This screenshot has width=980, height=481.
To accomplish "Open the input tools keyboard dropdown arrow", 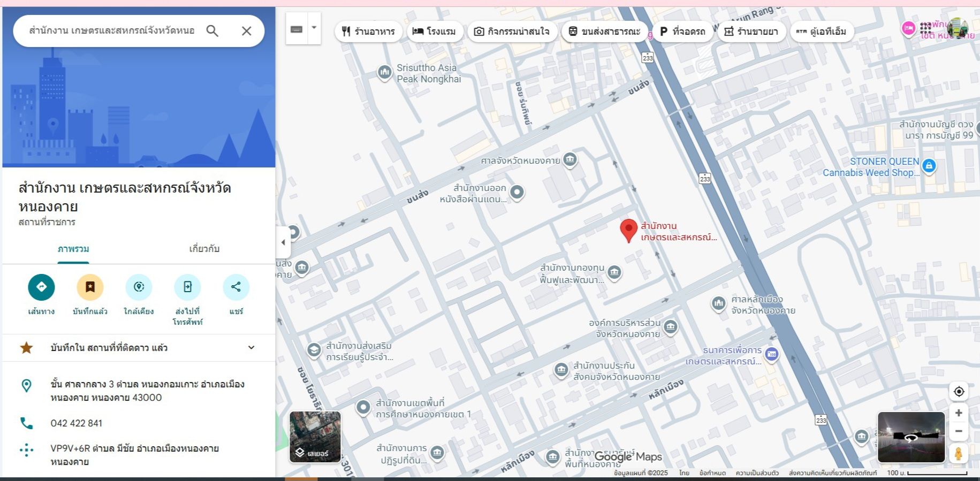I will pos(314,28).
